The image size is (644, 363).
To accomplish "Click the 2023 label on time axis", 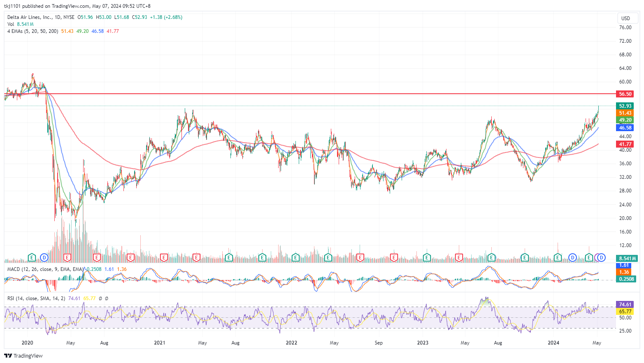I will coord(423,343).
